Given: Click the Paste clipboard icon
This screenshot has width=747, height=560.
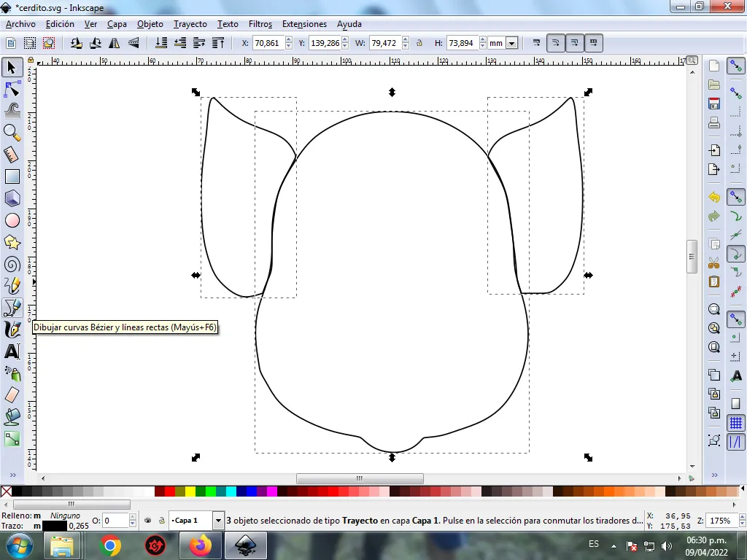Looking at the screenshot, I should coord(713,281).
